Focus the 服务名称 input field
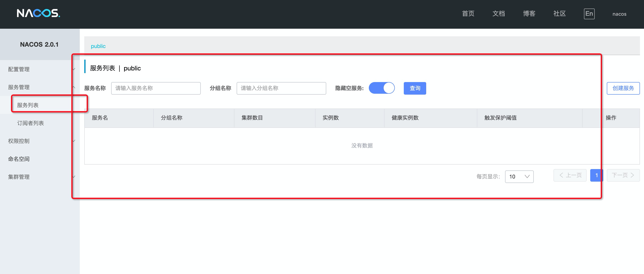Screen dimensions: 644x274 pos(156,88)
